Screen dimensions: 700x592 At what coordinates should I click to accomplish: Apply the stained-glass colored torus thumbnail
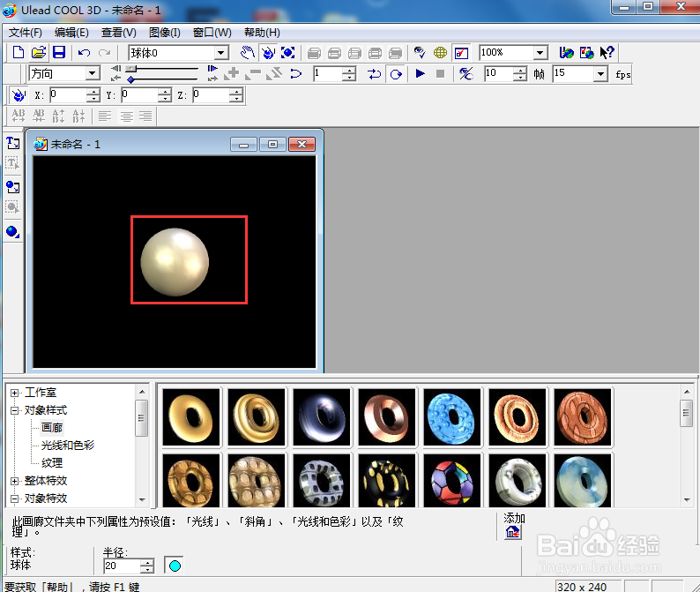[451, 480]
